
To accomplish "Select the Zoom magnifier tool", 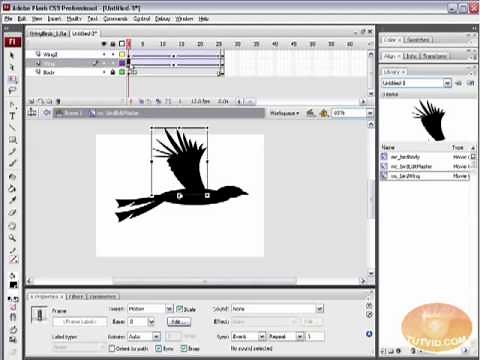I will click(x=12, y=238).
